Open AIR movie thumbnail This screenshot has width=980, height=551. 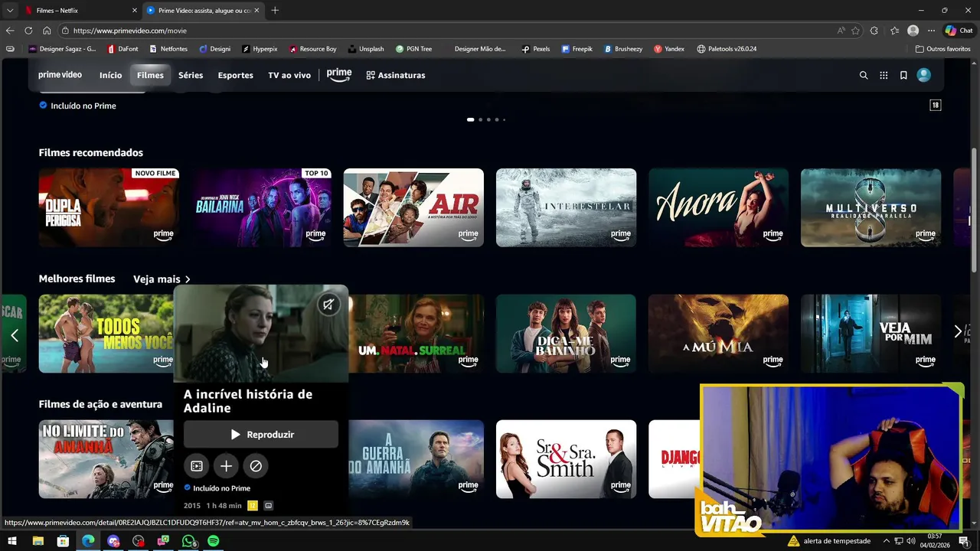tap(413, 207)
